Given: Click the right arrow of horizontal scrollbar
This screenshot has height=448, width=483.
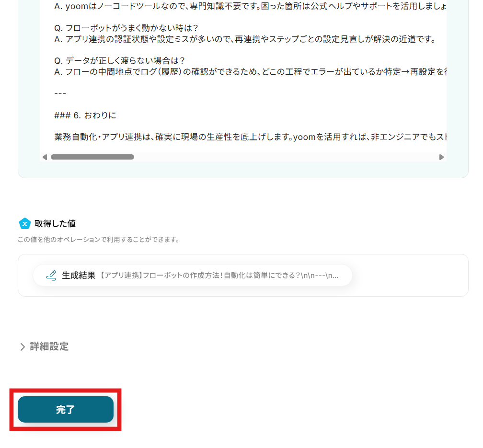Looking at the screenshot, I should (x=441, y=157).
